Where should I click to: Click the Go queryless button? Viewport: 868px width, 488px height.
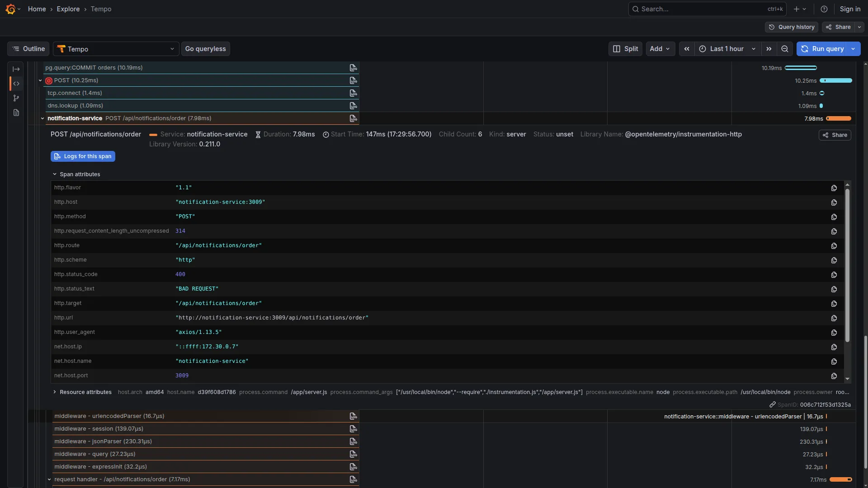[x=205, y=49]
